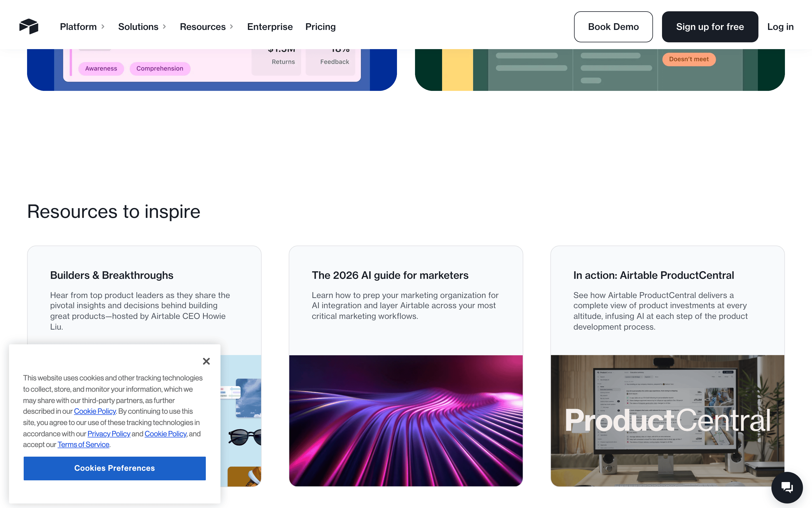Close the cookie notice with the X
The width and height of the screenshot is (812, 508).
pos(206,361)
